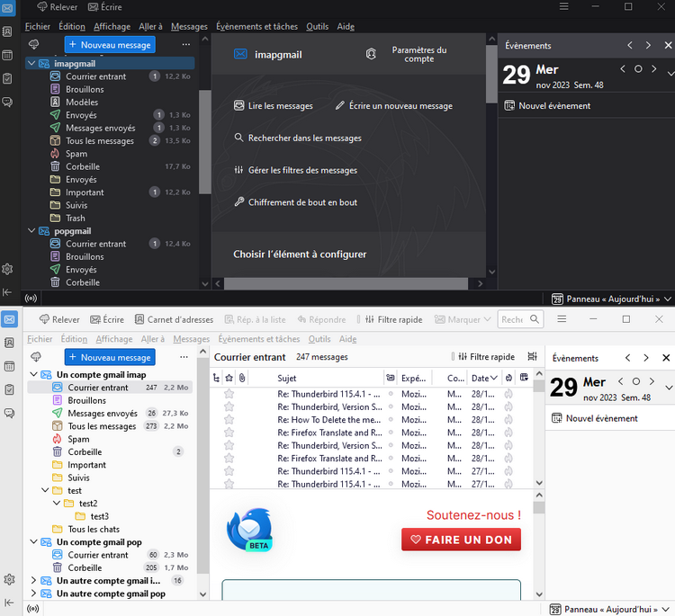Click get messages cloud icon in dark folder pane

(33, 44)
